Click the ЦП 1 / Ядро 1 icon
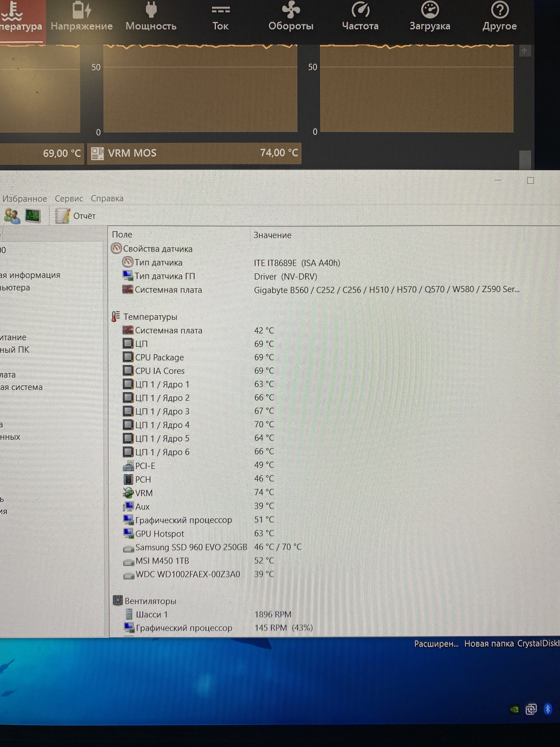Viewport: 560px width, 747px height. (128, 384)
